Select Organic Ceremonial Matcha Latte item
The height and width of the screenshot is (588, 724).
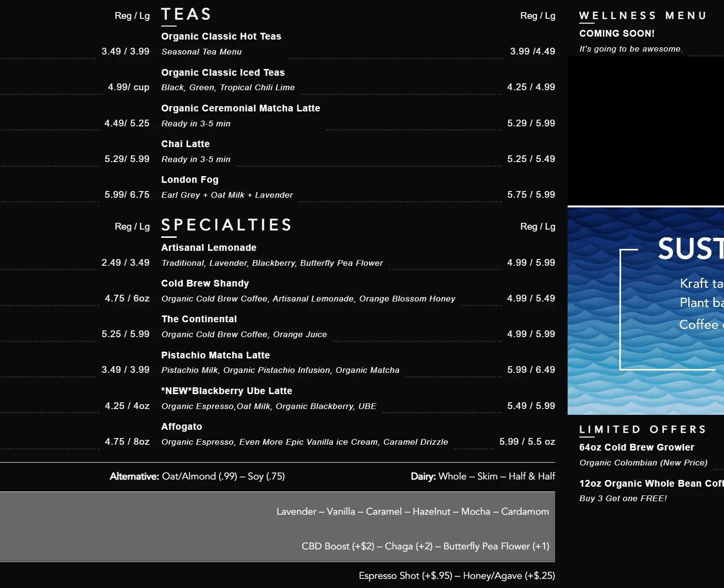(241, 108)
